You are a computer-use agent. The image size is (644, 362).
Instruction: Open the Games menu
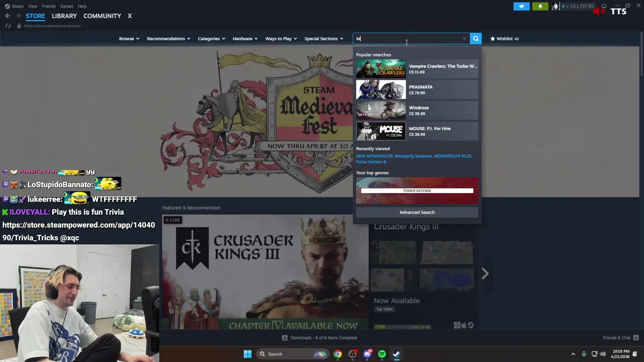(66, 6)
